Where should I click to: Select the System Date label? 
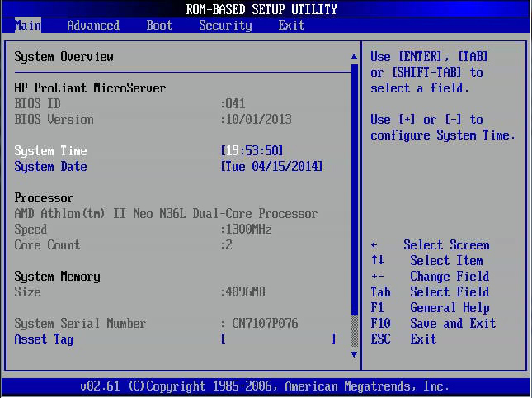click(50, 167)
